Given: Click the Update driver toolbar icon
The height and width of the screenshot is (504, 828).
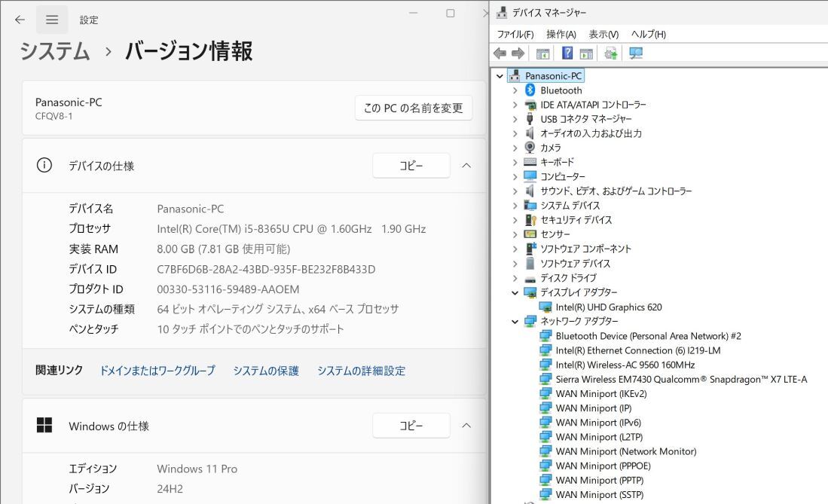Looking at the screenshot, I should point(611,53).
